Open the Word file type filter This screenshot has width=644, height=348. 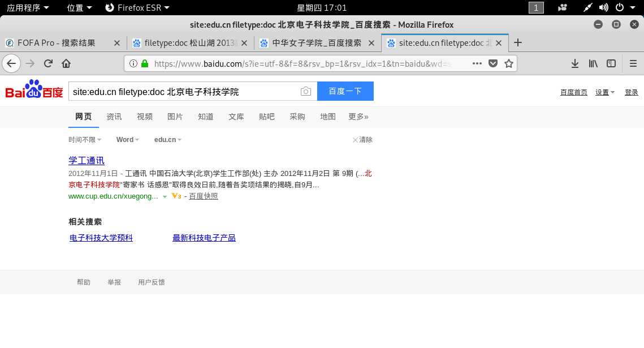click(128, 140)
